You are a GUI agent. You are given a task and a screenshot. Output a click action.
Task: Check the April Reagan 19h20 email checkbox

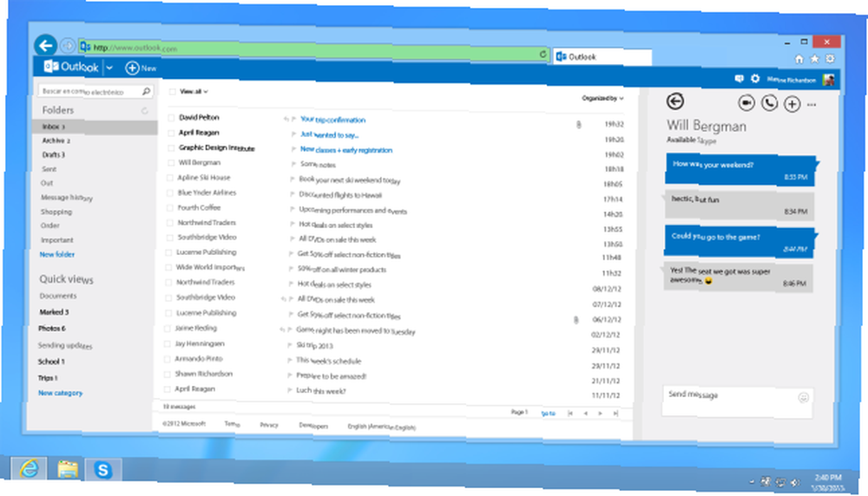tap(171, 133)
